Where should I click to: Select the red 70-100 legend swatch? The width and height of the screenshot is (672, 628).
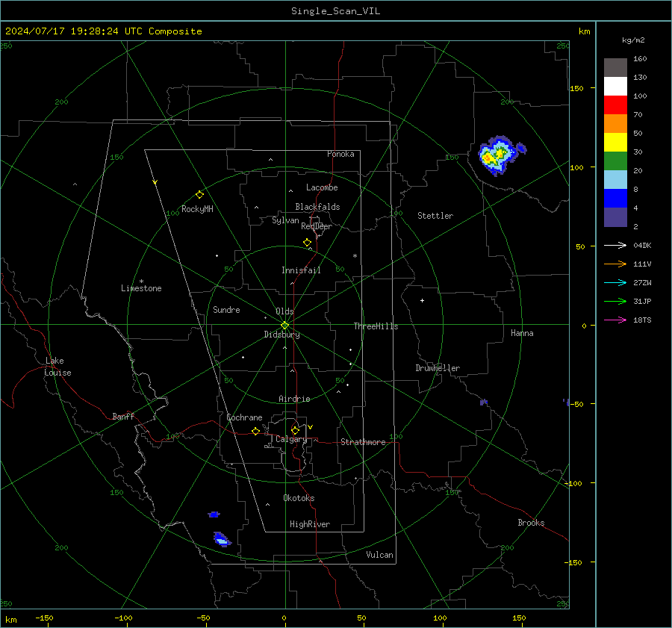point(615,105)
